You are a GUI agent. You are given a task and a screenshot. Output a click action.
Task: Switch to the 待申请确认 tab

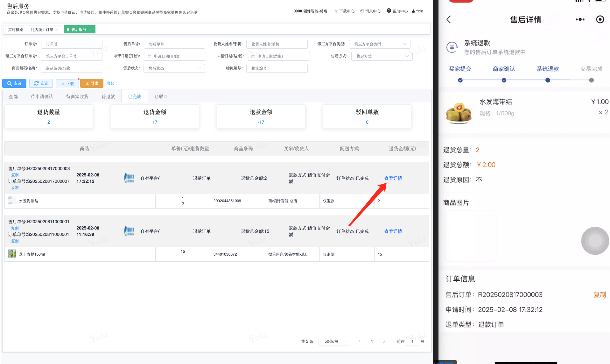(42, 96)
